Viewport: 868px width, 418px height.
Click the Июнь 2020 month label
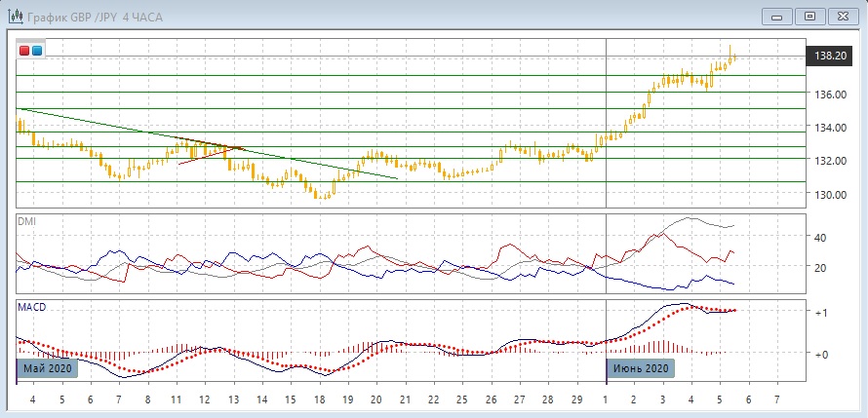(x=641, y=368)
